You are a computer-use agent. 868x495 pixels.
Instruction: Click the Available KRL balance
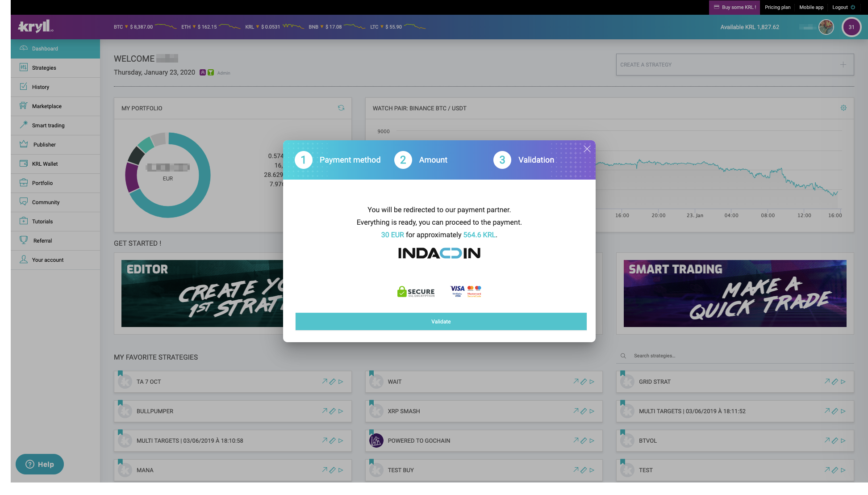750,27
